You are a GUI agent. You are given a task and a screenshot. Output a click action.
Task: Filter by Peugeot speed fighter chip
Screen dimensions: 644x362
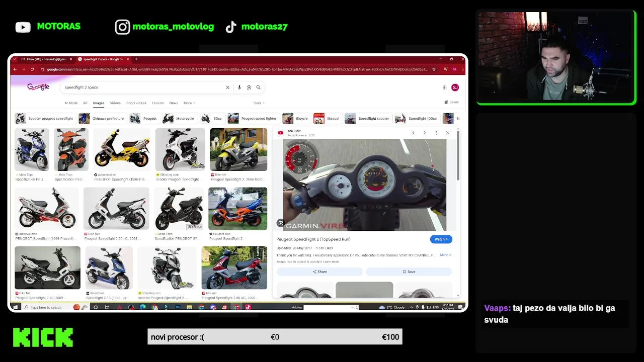[253, 119]
